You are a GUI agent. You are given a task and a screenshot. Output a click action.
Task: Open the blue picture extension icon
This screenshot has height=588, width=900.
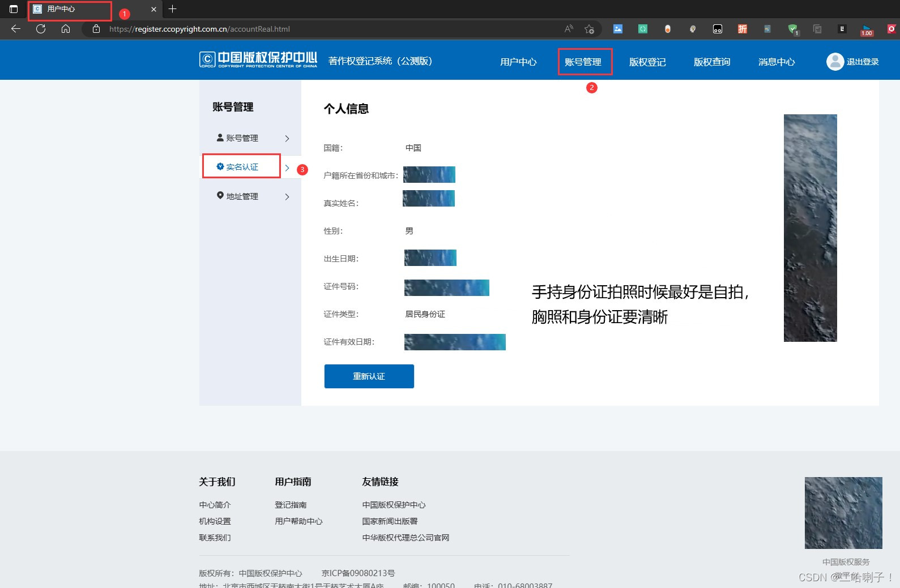618,29
